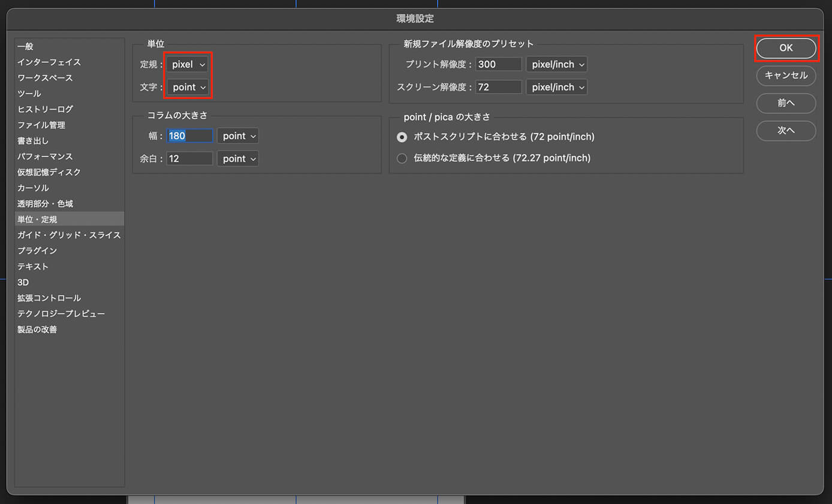Select 透明部分・色域 in the sidebar
This screenshot has height=504, width=832.
pos(70,204)
